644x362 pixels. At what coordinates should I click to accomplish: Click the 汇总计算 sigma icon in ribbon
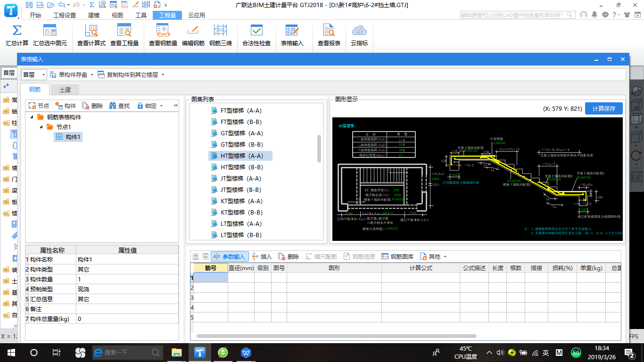click(17, 35)
